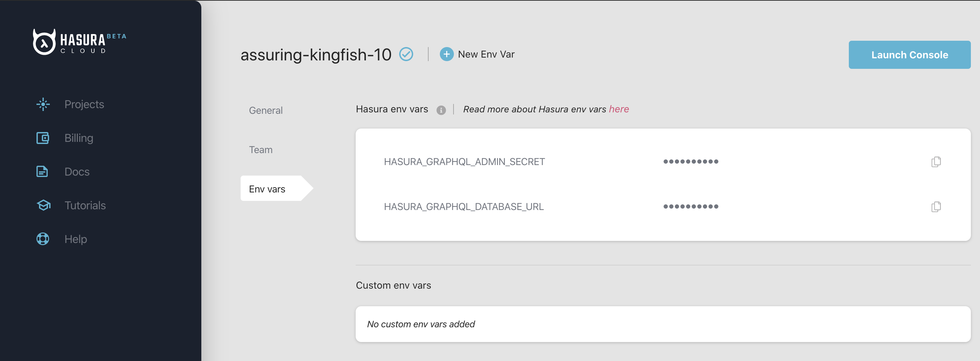Click the Hasura env vars heading
This screenshot has height=361, width=980.
tap(392, 109)
